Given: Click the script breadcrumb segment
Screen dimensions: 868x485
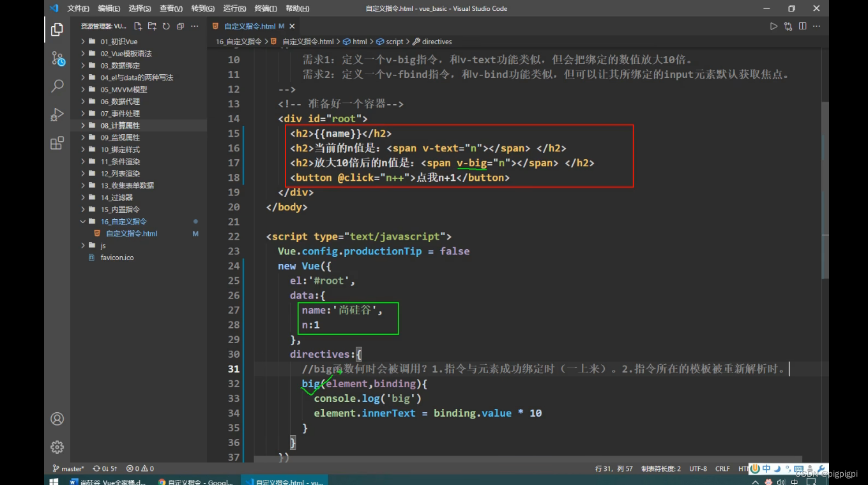Looking at the screenshot, I should tap(390, 42).
